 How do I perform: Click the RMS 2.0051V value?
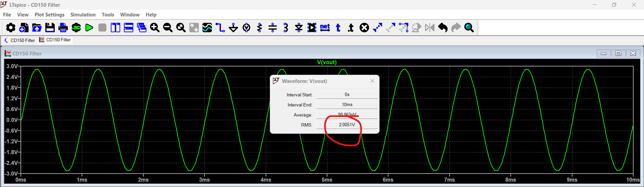pyautogui.click(x=347, y=125)
